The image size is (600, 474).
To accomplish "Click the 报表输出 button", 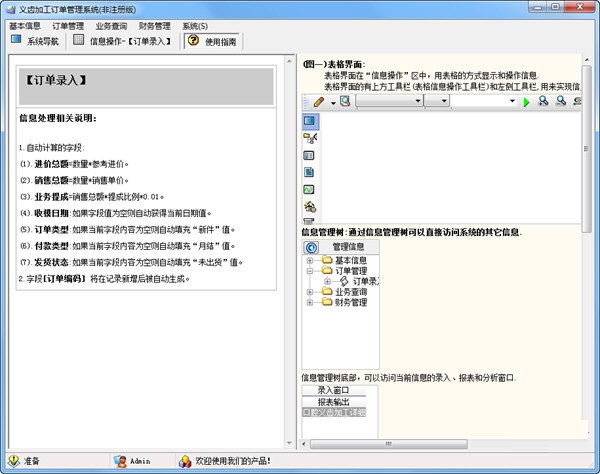I will pyautogui.click(x=334, y=402).
